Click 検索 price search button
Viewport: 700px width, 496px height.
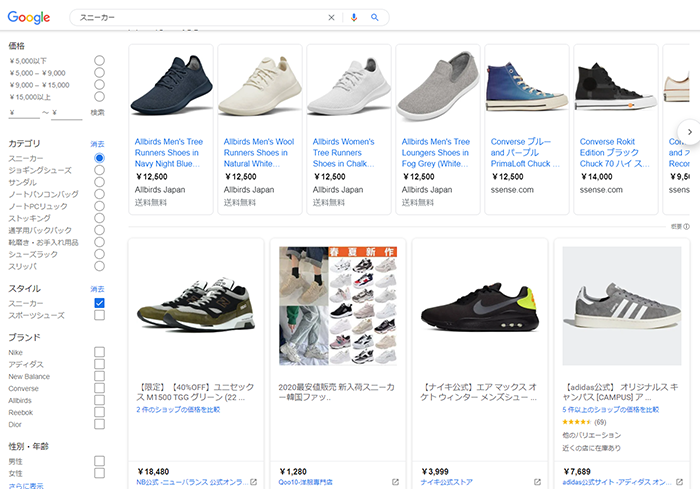point(97,113)
